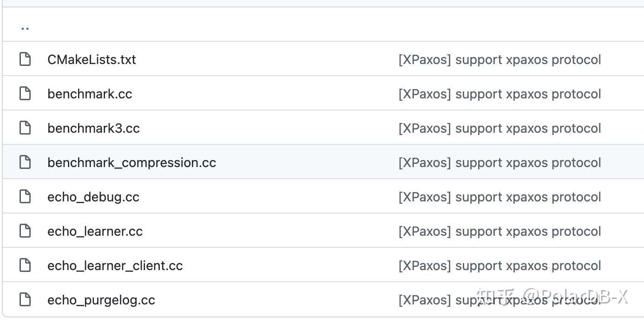
Task: Click the file icon beside echo_purgelog.cc
Action: pos(25,300)
